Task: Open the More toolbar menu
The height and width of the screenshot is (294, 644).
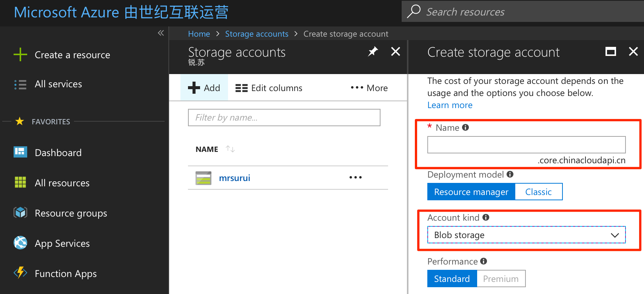Action: pos(369,88)
